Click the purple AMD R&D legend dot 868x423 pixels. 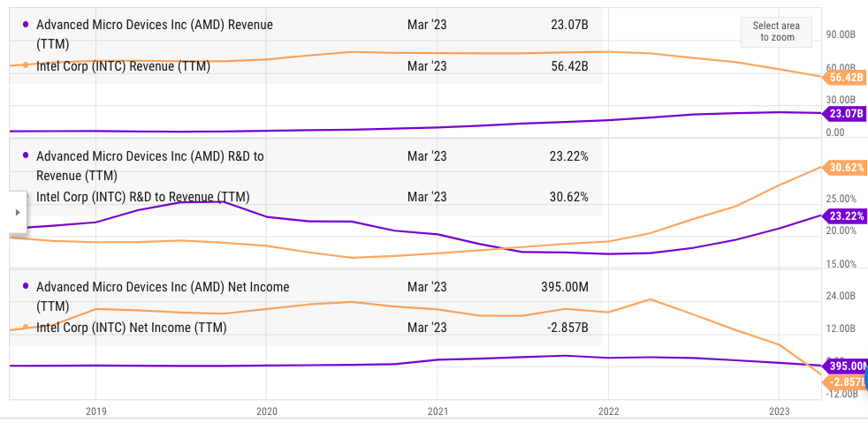[x=26, y=155]
